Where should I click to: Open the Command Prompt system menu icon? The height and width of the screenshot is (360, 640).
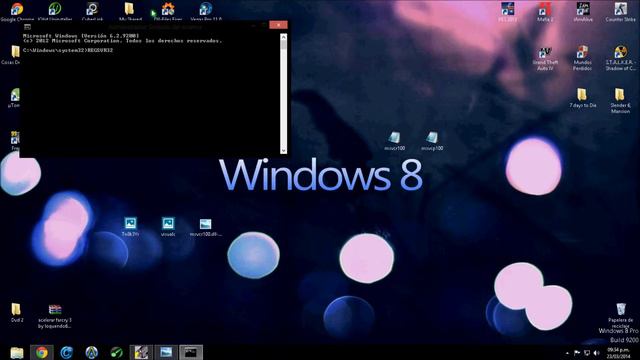(x=27, y=27)
